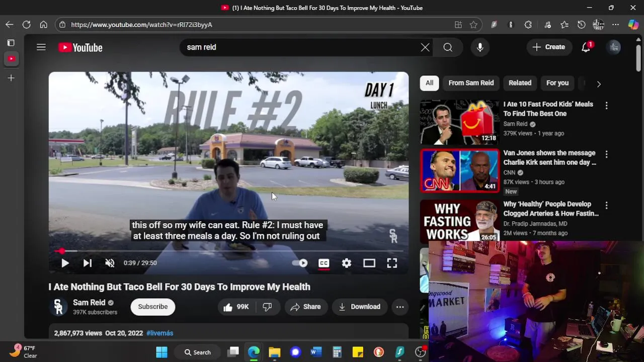Select the 'For you' filter chip
Image resolution: width=644 pixels, height=362 pixels.
coord(557,83)
